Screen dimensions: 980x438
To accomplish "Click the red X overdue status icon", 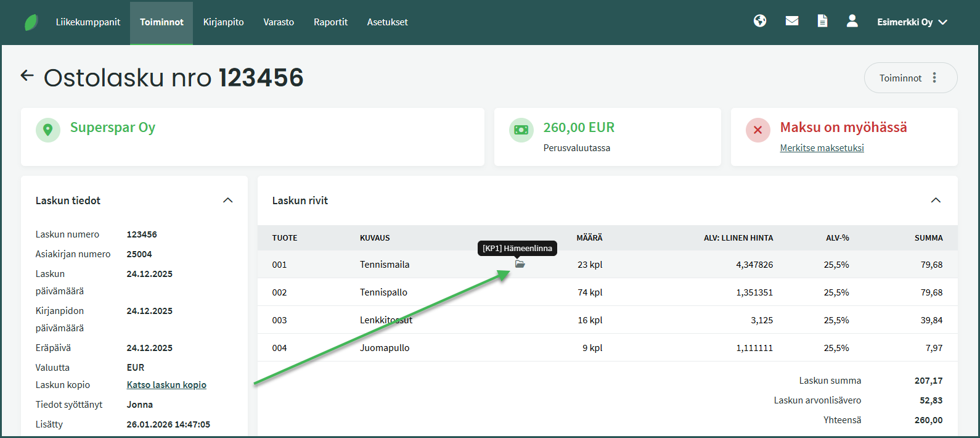I will (x=757, y=130).
